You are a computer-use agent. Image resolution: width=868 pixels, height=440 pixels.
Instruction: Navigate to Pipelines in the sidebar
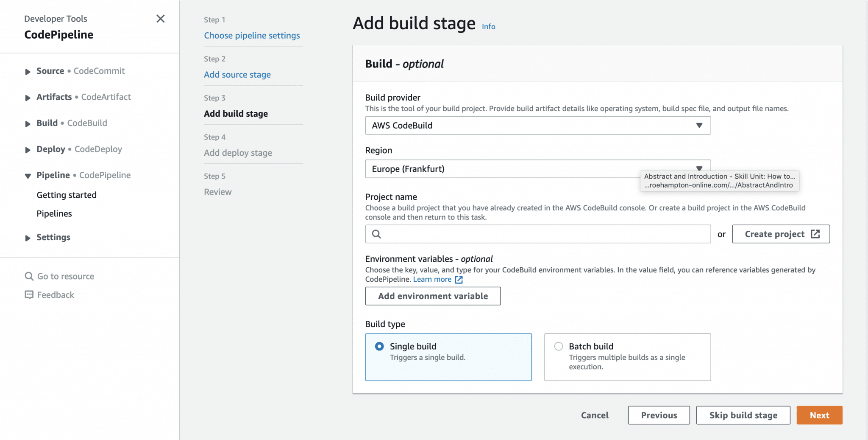54,213
